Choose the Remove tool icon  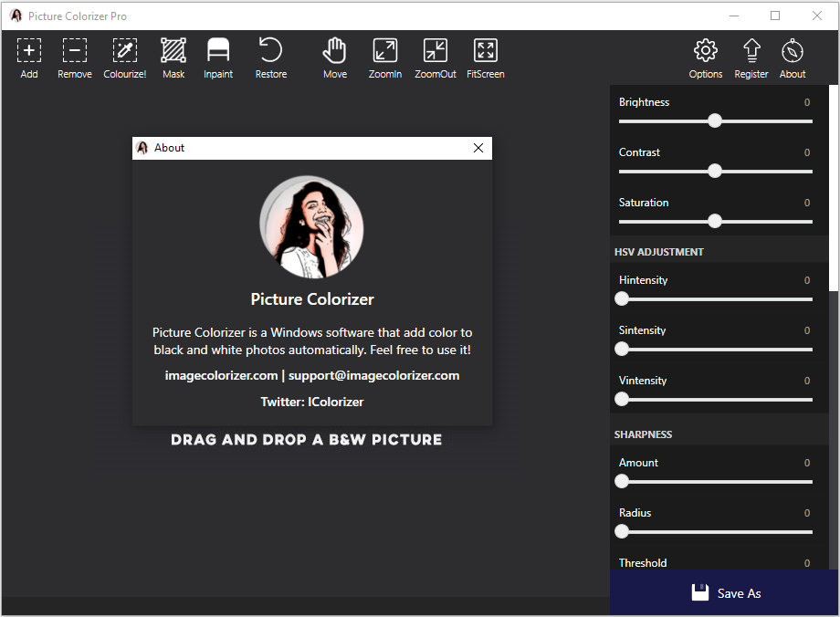[75, 51]
